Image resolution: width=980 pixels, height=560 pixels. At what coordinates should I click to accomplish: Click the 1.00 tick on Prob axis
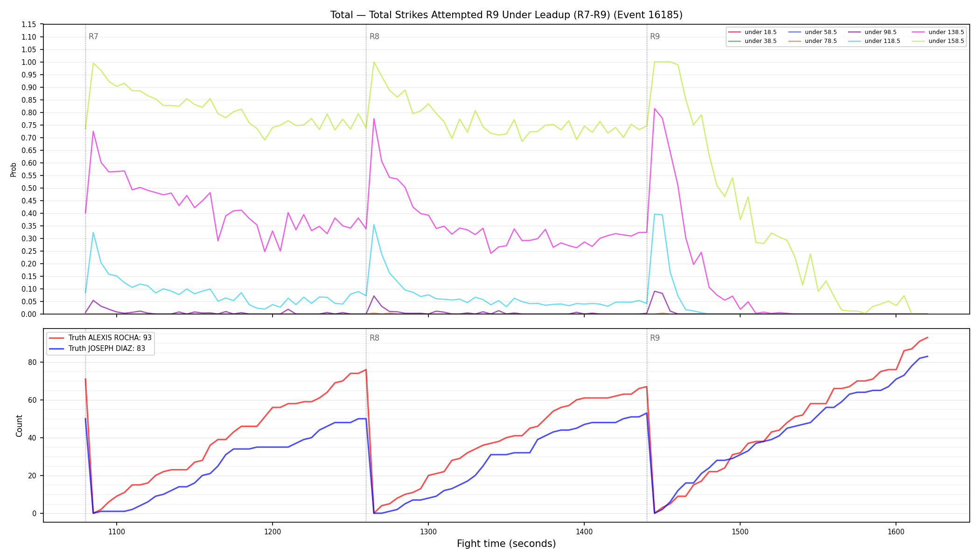click(29, 62)
